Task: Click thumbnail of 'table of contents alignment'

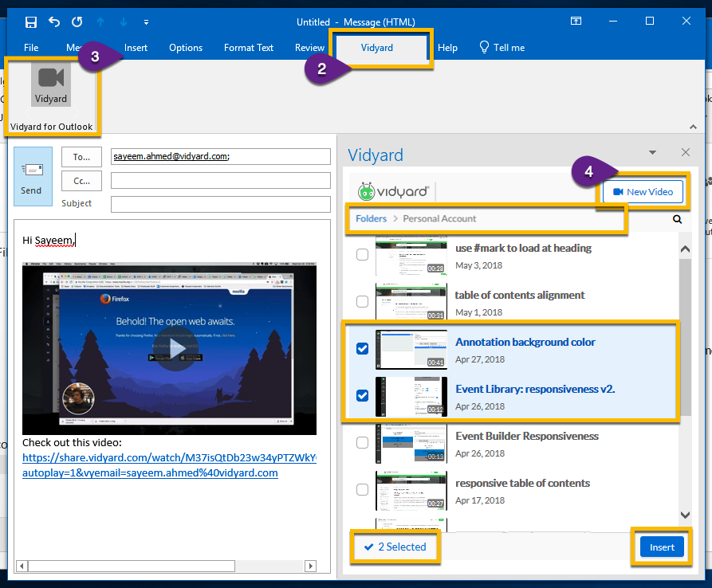Action: 411,301
